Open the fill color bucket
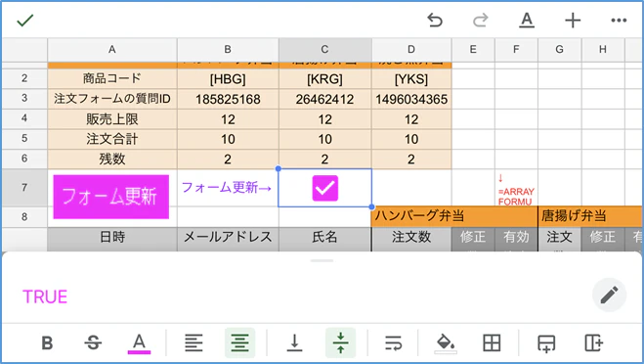The image size is (644, 364). coord(446,343)
